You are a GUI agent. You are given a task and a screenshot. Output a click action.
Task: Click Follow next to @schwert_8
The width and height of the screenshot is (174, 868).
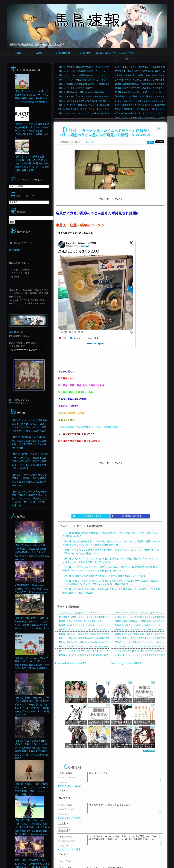tap(85, 246)
